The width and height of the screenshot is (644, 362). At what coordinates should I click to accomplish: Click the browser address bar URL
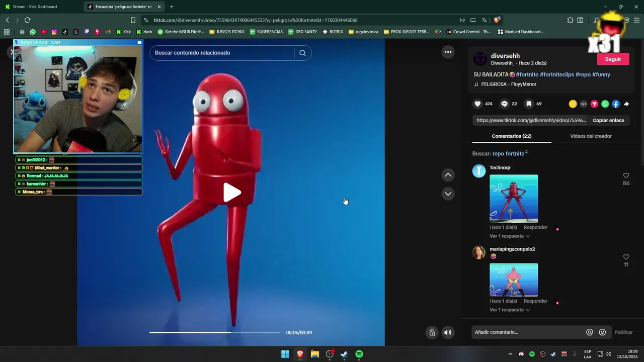coord(256,20)
